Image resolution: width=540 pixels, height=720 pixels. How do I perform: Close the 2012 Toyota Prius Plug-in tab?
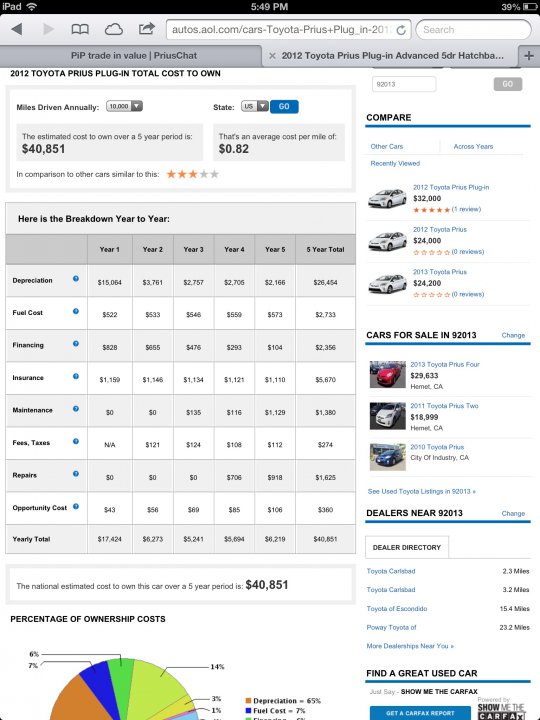(272, 56)
